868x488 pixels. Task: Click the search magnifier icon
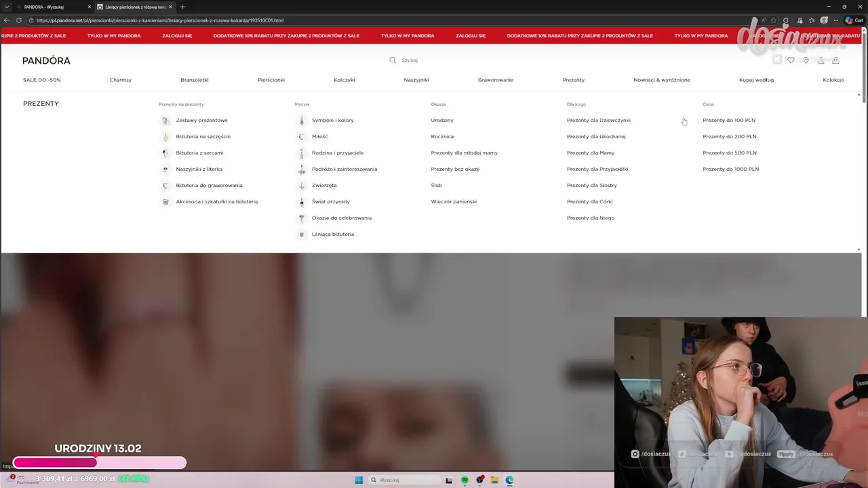(x=393, y=60)
